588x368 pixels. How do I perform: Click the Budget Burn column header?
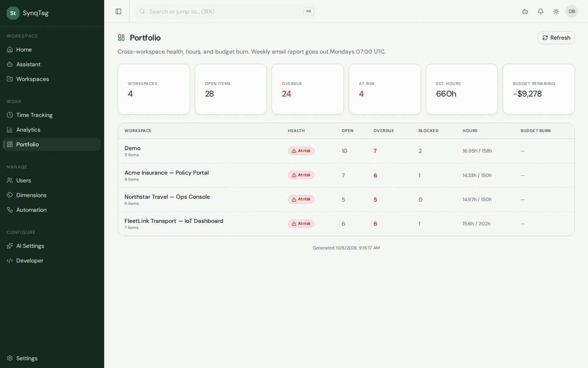coord(535,131)
